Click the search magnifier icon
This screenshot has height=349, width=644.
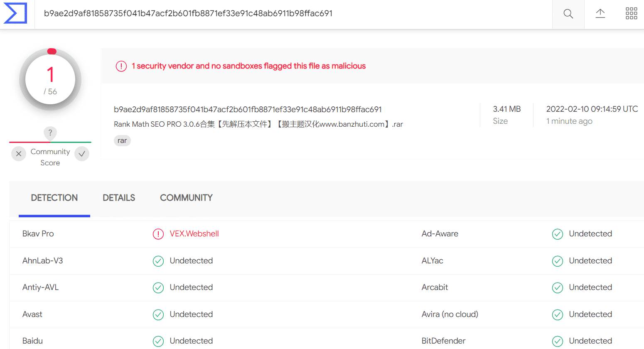coord(568,14)
